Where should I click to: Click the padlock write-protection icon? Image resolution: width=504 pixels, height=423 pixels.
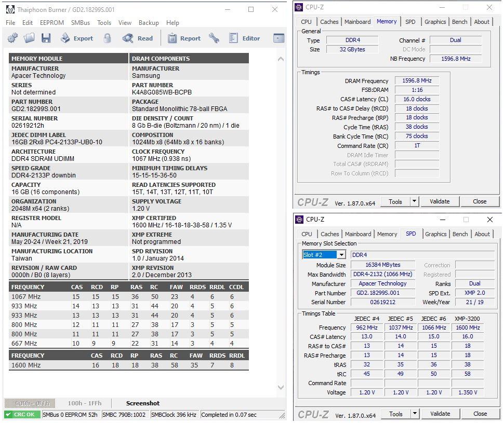tap(108, 38)
